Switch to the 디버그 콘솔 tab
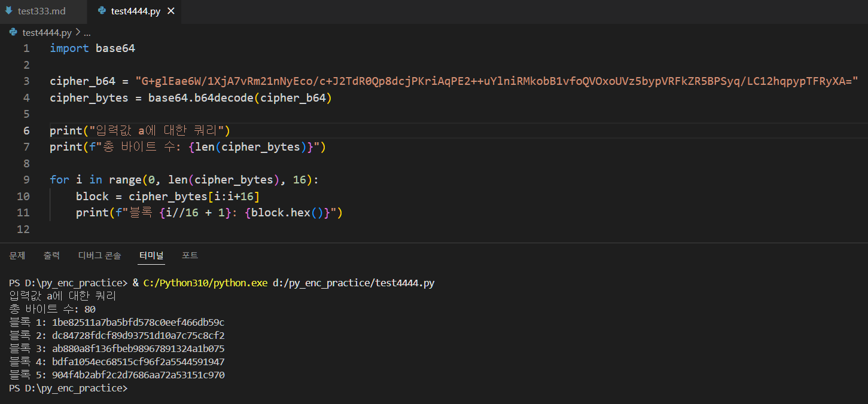This screenshot has width=868, height=404. 99,255
